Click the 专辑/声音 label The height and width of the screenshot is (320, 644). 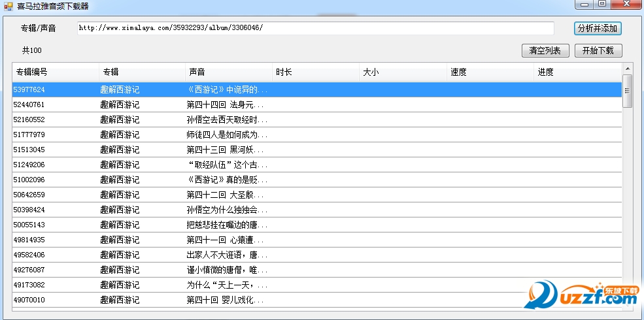point(38,28)
